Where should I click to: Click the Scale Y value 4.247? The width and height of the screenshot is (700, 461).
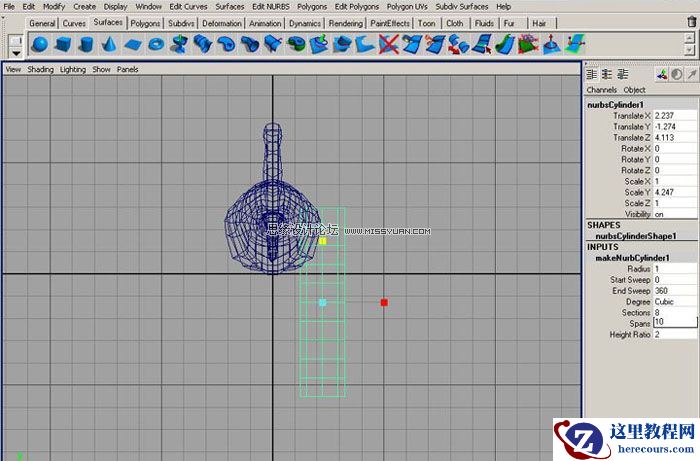coord(675,192)
